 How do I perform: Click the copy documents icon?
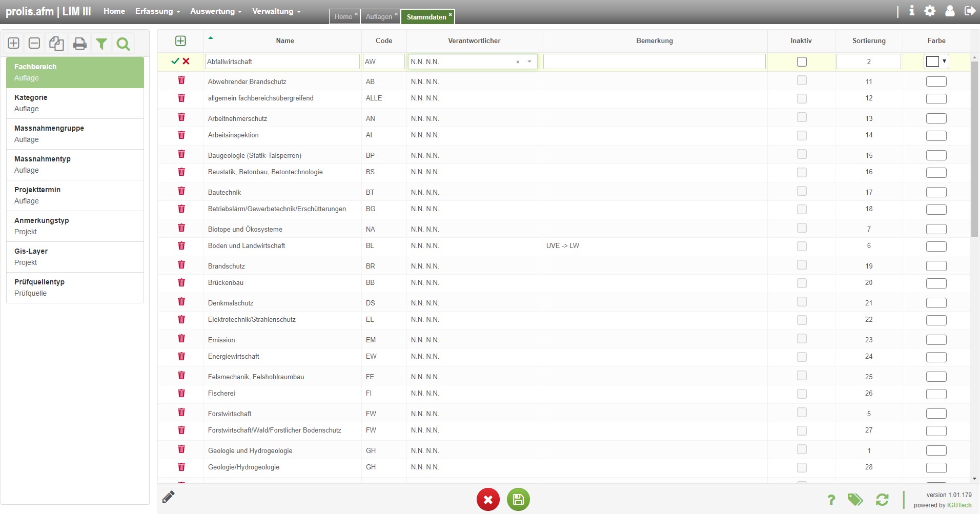(56, 44)
